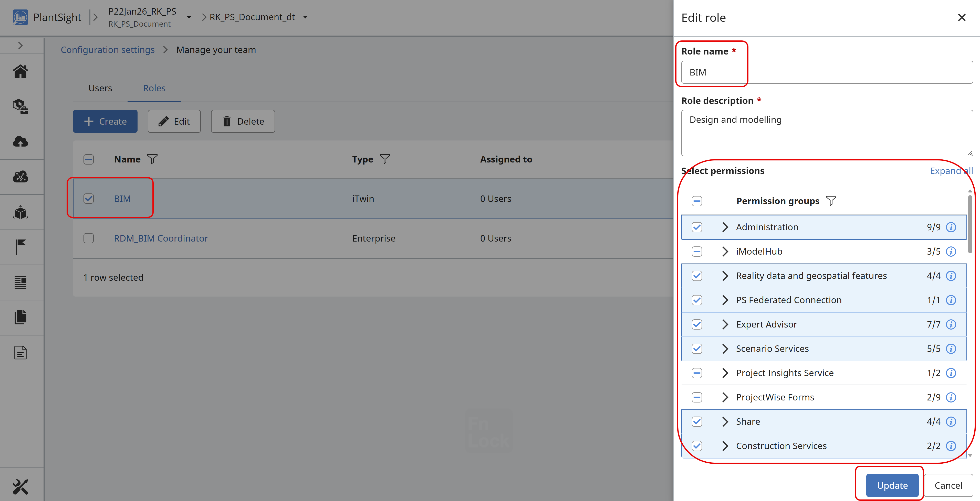980x501 pixels.
Task: Click the Name column filter icon
Action: click(152, 159)
